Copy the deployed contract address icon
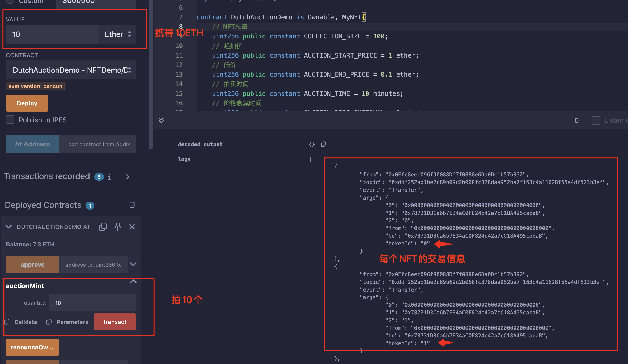The width and height of the screenshot is (628, 364). tap(103, 227)
